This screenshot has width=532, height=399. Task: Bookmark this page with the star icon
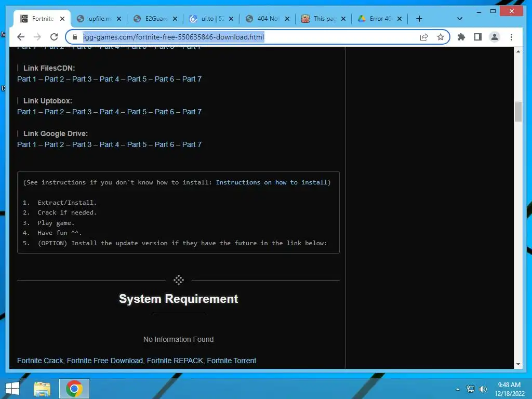pyautogui.click(x=441, y=37)
